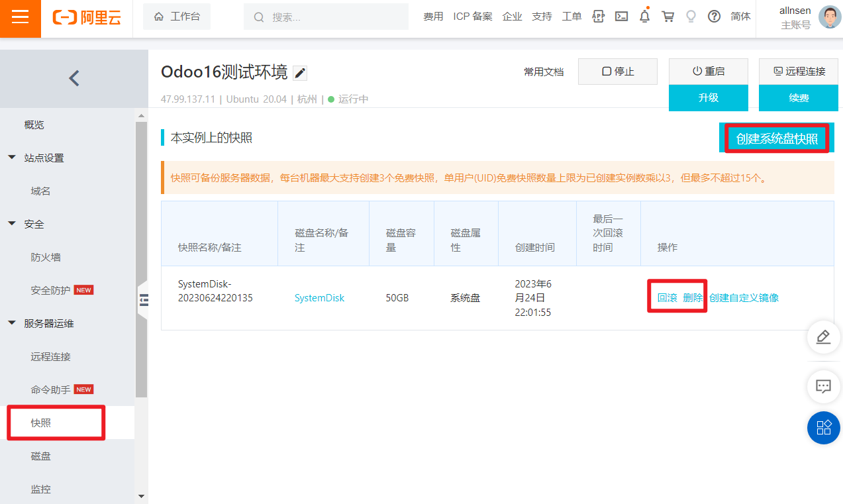843x504 pixels.
Task: Click the 运行中 status indicator
Action: coord(348,99)
